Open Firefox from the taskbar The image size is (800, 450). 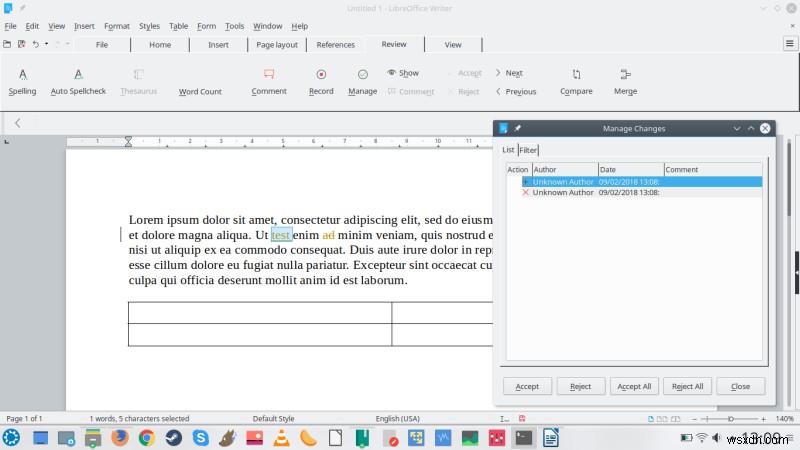(120, 438)
